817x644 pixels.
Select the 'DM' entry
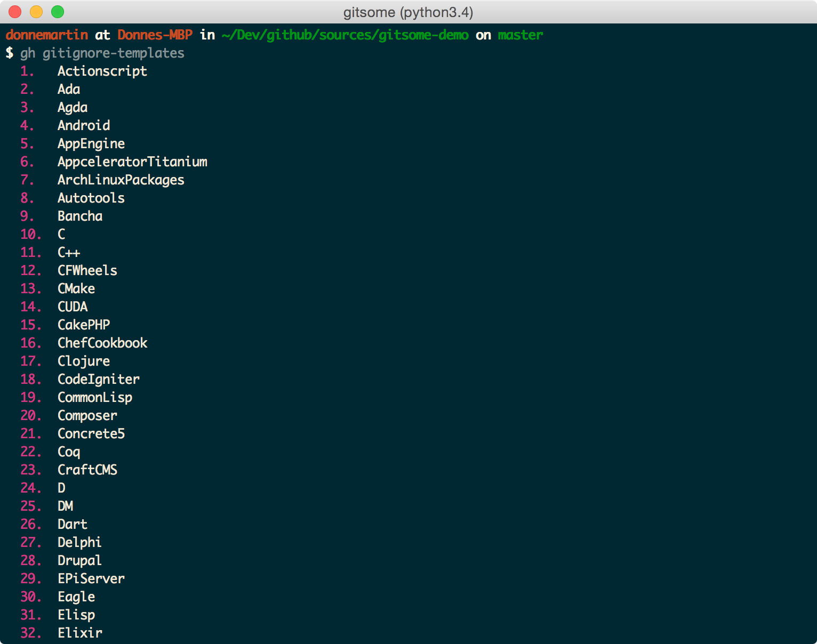coord(65,506)
